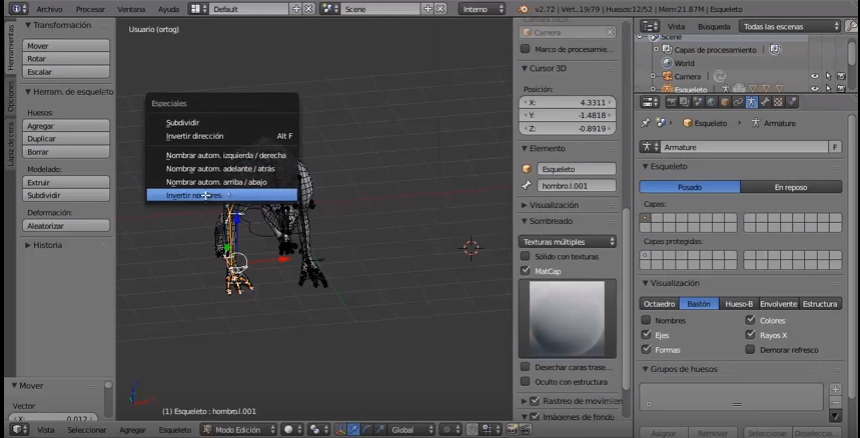Open the Modo Edición mode selector
This screenshot has width=860, height=438.
point(238,429)
